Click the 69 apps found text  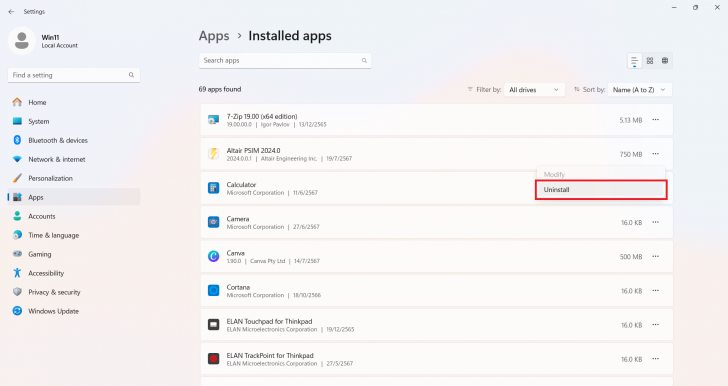(220, 89)
